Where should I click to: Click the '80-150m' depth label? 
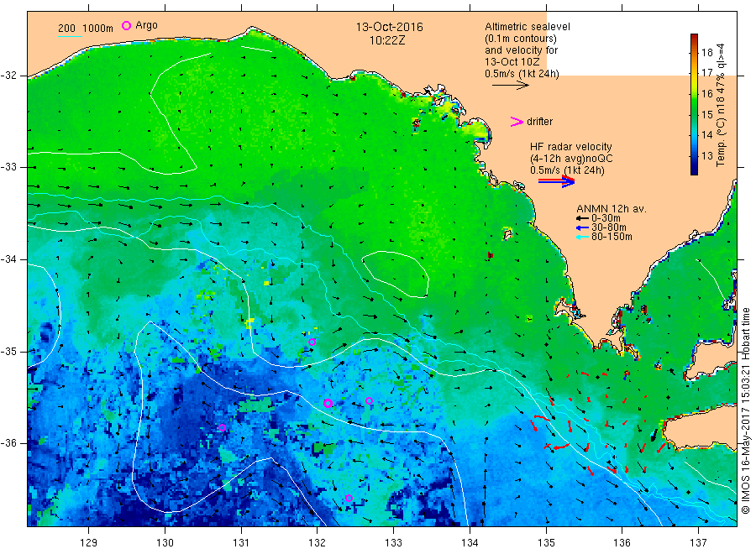coord(612,237)
